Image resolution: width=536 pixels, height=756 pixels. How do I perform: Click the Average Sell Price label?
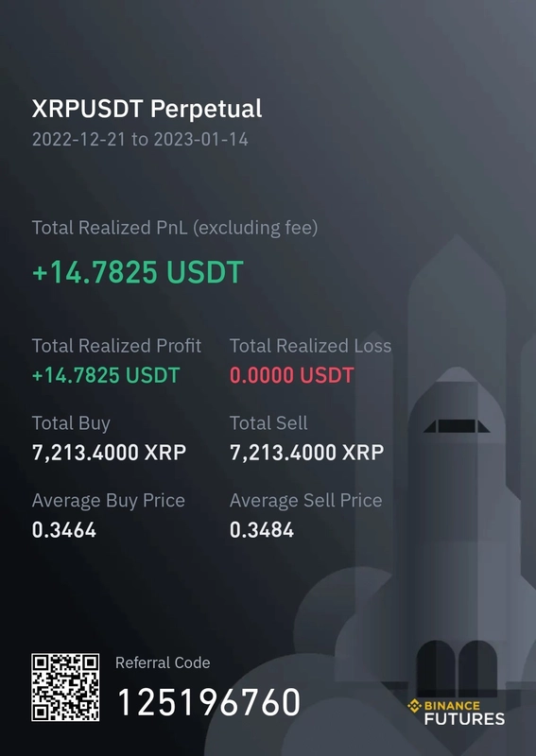pos(306,501)
